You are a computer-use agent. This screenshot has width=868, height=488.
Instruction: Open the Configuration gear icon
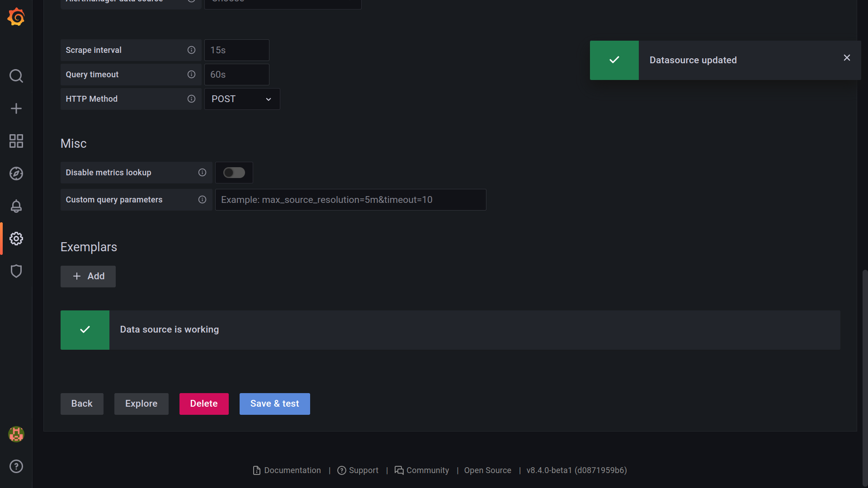(x=16, y=239)
